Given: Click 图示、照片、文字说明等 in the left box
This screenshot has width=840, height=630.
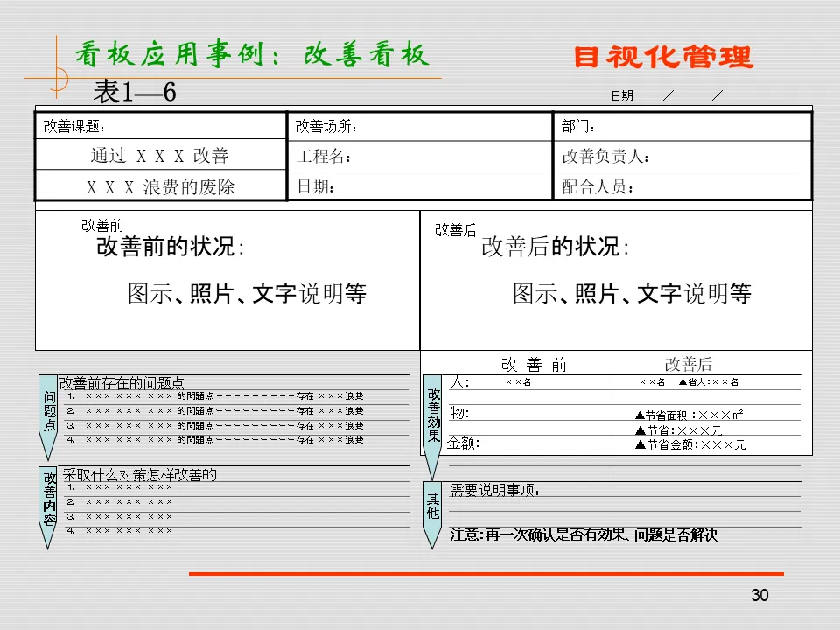Looking at the screenshot, I should tap(247, 294).
